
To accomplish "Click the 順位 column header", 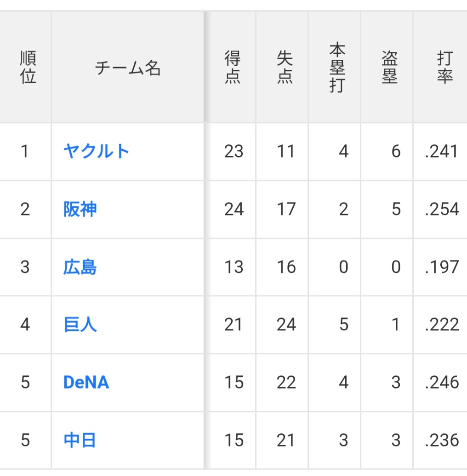I will (28, 67).
